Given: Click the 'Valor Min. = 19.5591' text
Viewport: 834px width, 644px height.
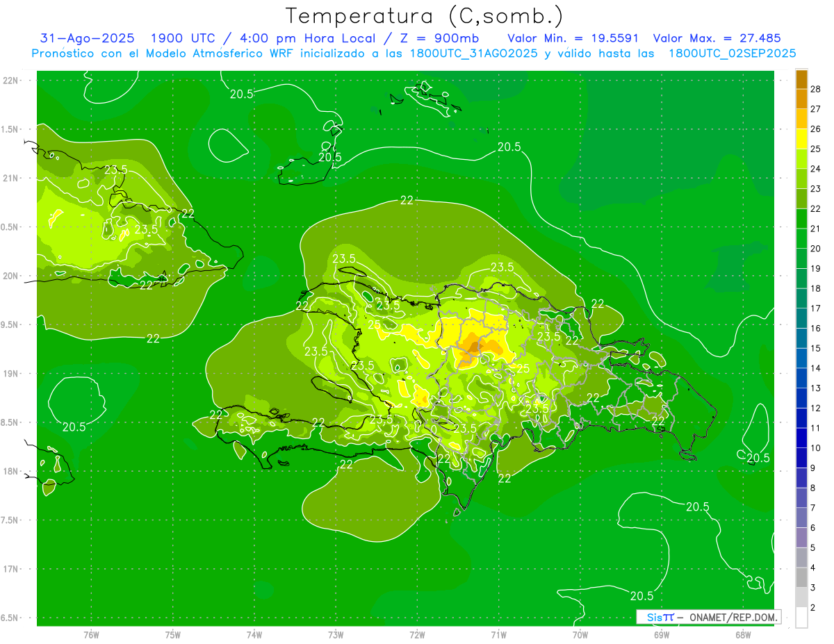Looking at the screenshot, I should pyautogui.click(x=573, y=38).
